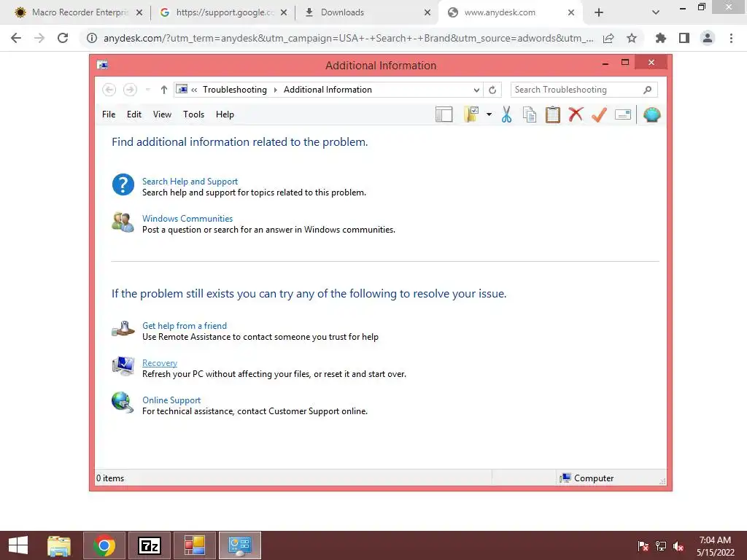The height and width of the screenshot is (560, 747).
Task: Expand dropdown arrow beside folder options icon
Action: pyautogui.click(x=489, y=114)
